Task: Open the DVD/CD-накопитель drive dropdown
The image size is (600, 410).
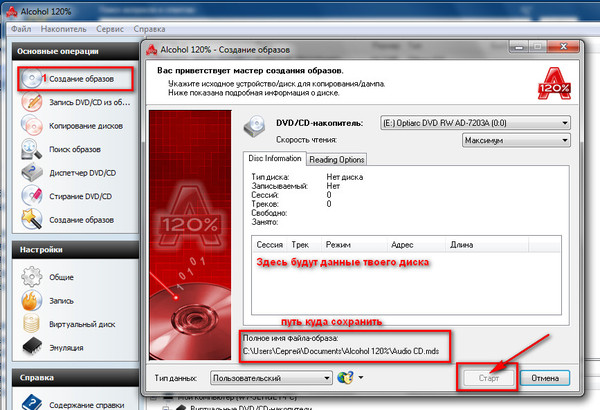Action: click(x=475, y=123)
